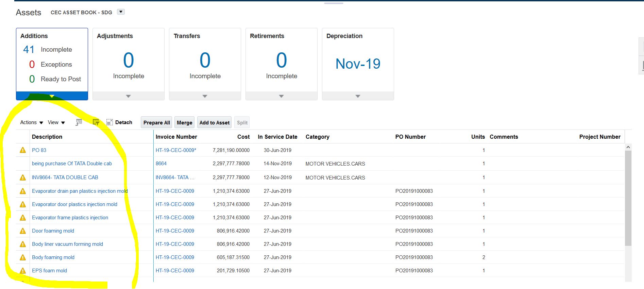This screenshot has width=644, height=289.
Task: Click warning icon for Body foaming mold
Action: point(23,257)
